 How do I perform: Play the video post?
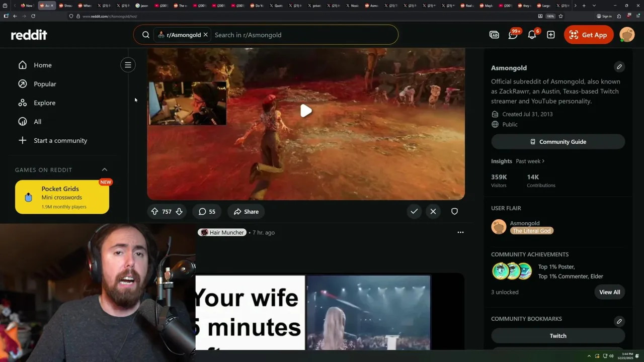click(x=306, y=111)
